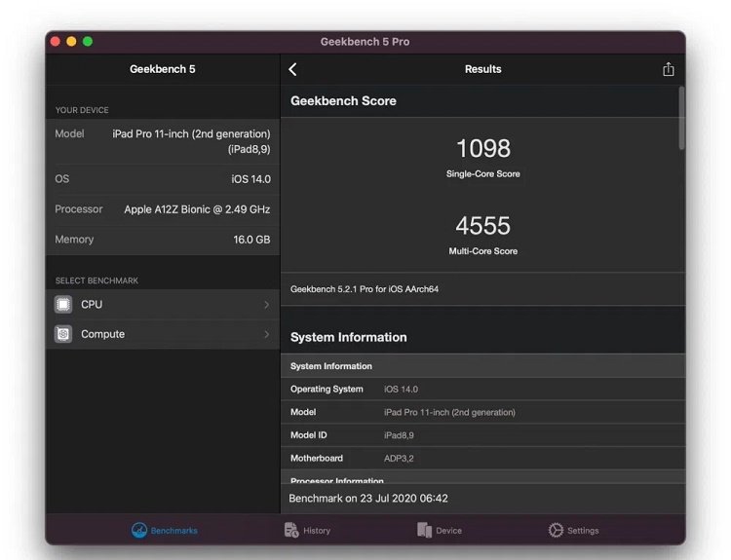Viewport: 731px width, 560px height.
Task: Open the share icon in Results header
Action: tap(668, 69)
